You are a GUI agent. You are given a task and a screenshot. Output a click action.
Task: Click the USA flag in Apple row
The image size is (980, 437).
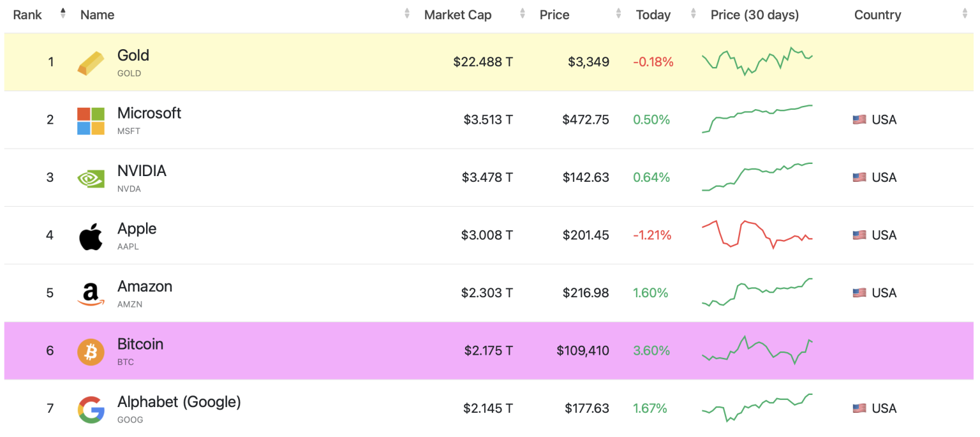[x=859, y=235]
